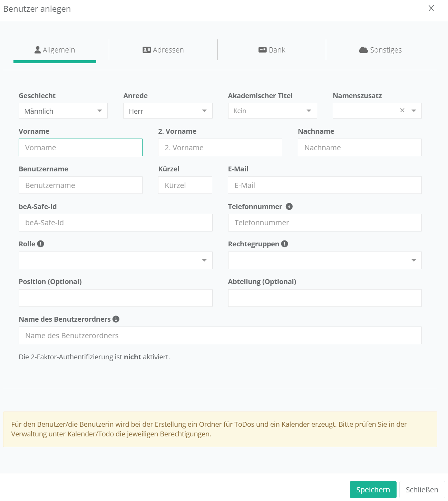The height and width of the screenshot is (501, 448).
Task: Select the beA-Safe-Id text field
Action: [116, 223]
